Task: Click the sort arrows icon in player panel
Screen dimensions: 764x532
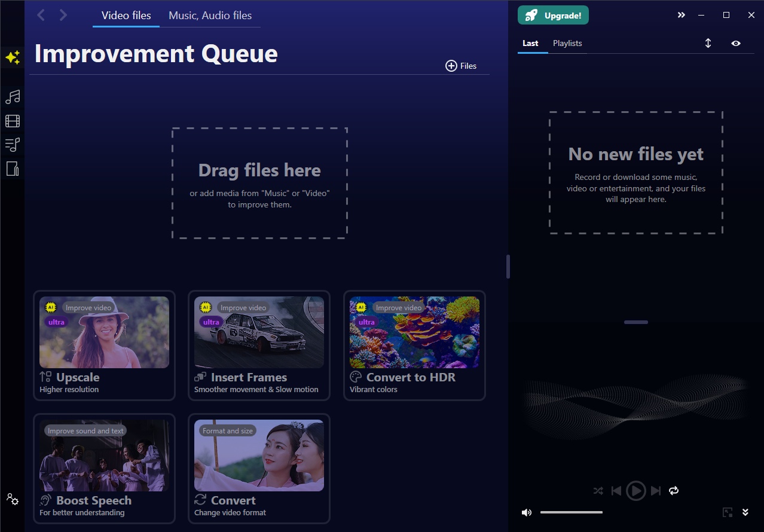Action: click(708, 43)
